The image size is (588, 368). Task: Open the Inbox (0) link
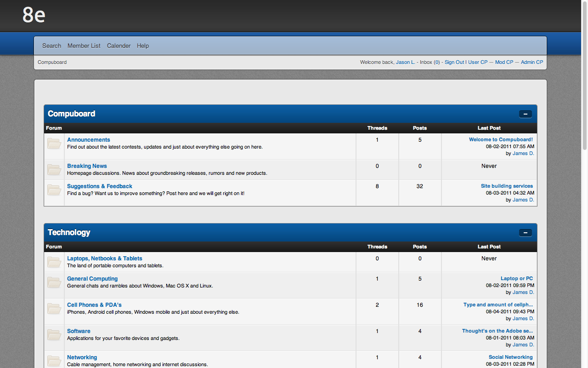click(x=430, y=62)
